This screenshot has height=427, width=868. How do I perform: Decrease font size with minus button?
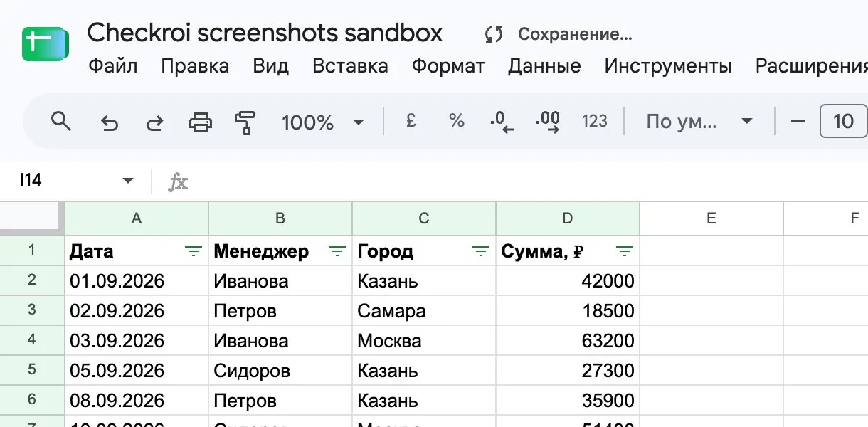(x=798, y=122)
